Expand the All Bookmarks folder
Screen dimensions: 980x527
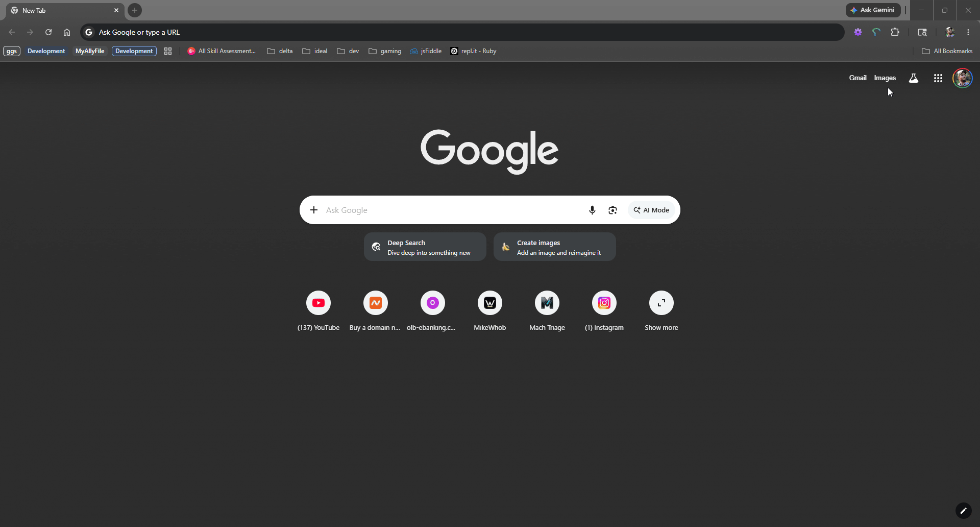(947, 51)
